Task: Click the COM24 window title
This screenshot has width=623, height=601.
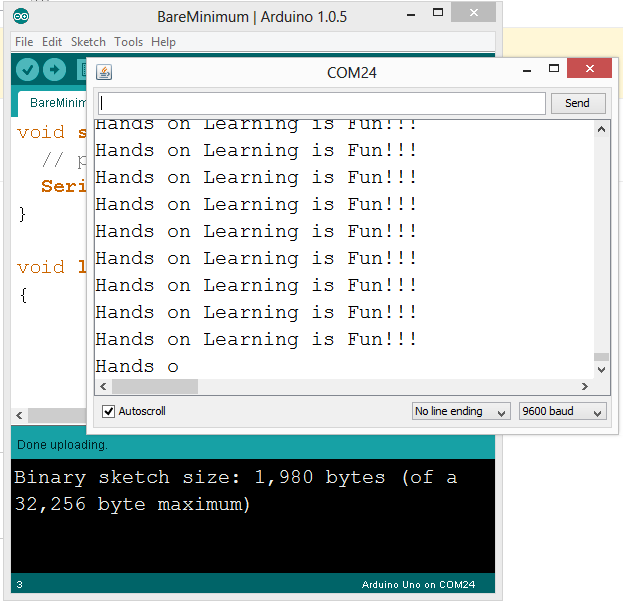Action: [352, 73]
